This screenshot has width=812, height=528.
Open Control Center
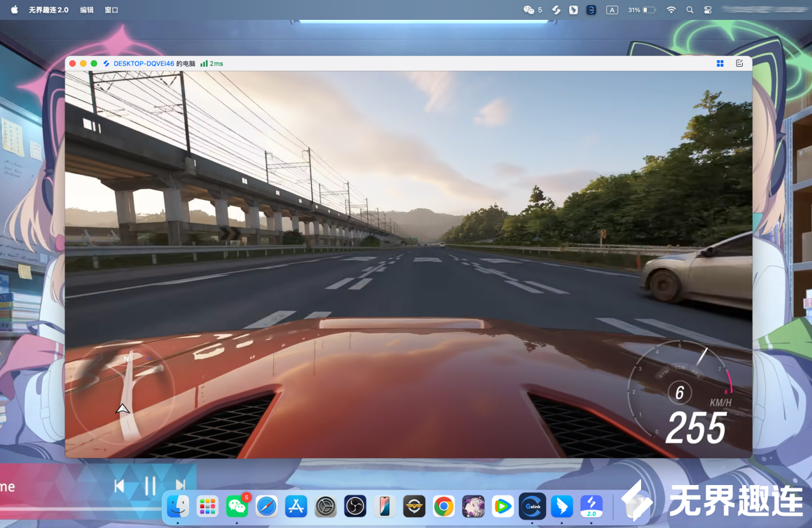tap(708, 10)
